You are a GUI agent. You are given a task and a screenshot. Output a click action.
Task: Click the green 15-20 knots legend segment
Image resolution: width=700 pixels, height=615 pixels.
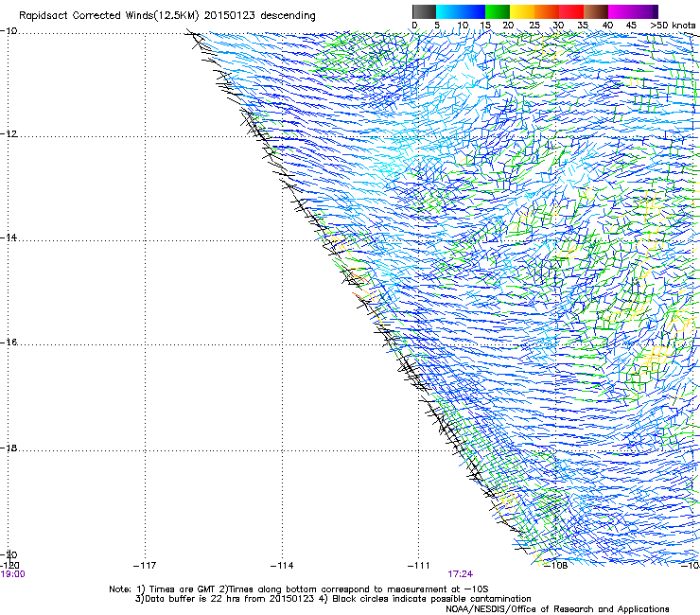[x=498, y=11]
